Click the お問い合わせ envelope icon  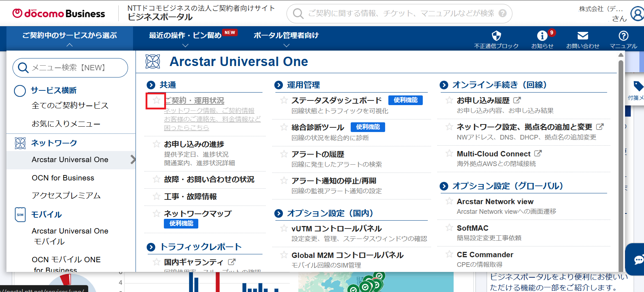(583, 36)
